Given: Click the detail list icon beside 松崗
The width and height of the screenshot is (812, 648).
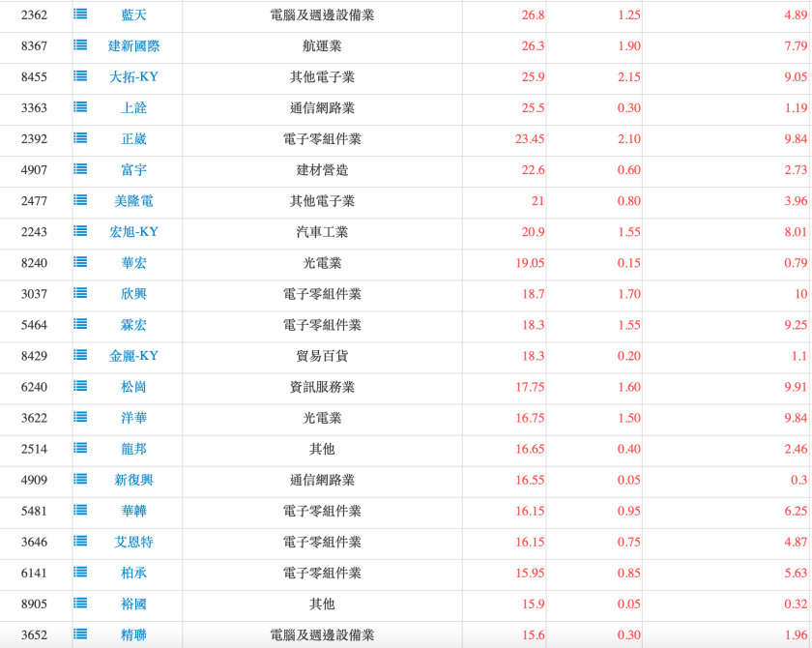Looking at the screenshot, I should 81,388.
